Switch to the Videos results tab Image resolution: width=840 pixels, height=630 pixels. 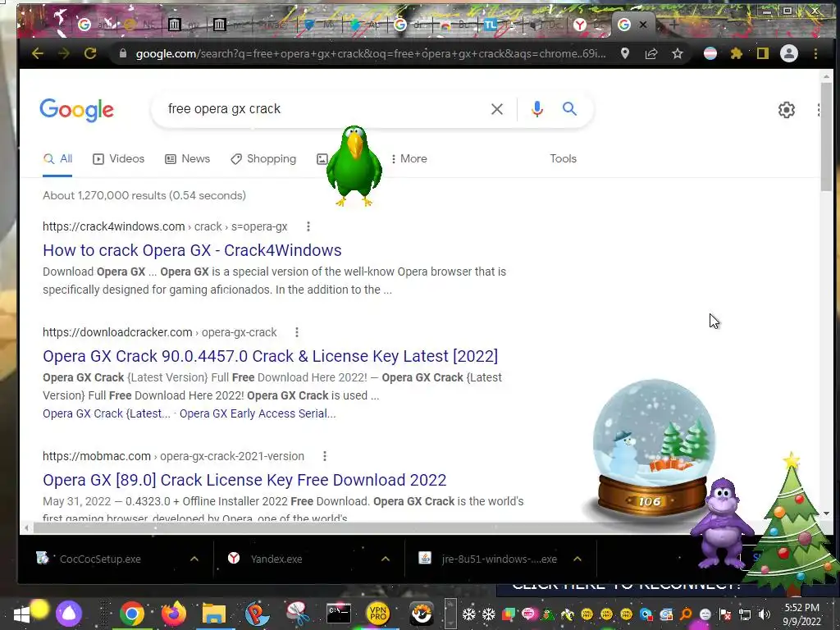[x=118, y=159]
